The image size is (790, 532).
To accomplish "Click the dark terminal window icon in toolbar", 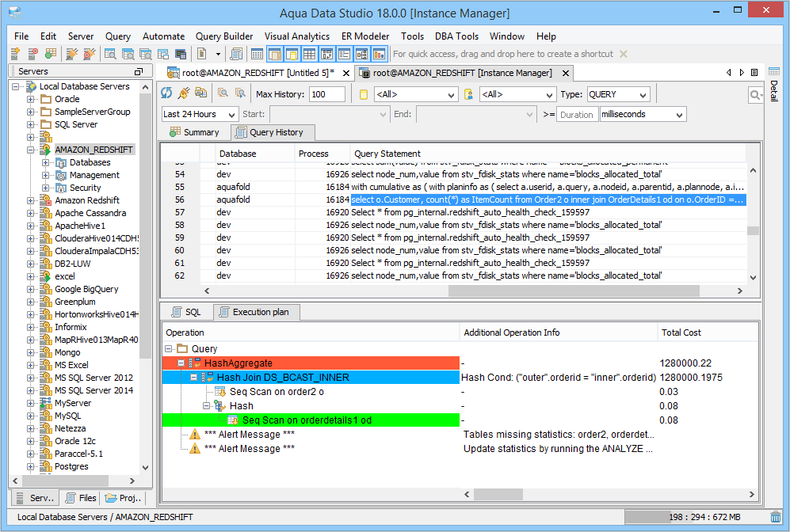I will click(181, 53).
